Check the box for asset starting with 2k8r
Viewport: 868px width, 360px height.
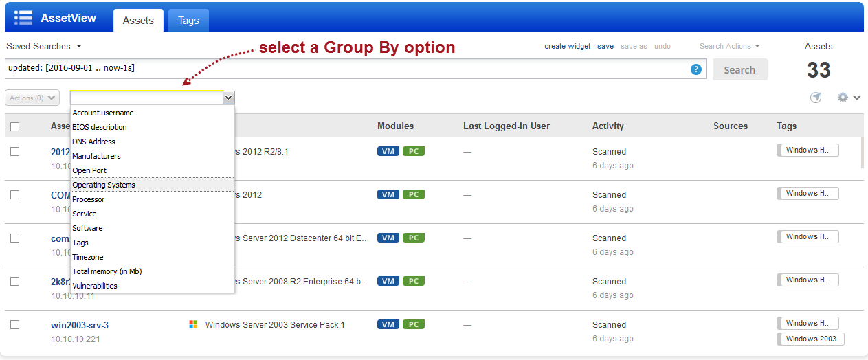point(15,281)
